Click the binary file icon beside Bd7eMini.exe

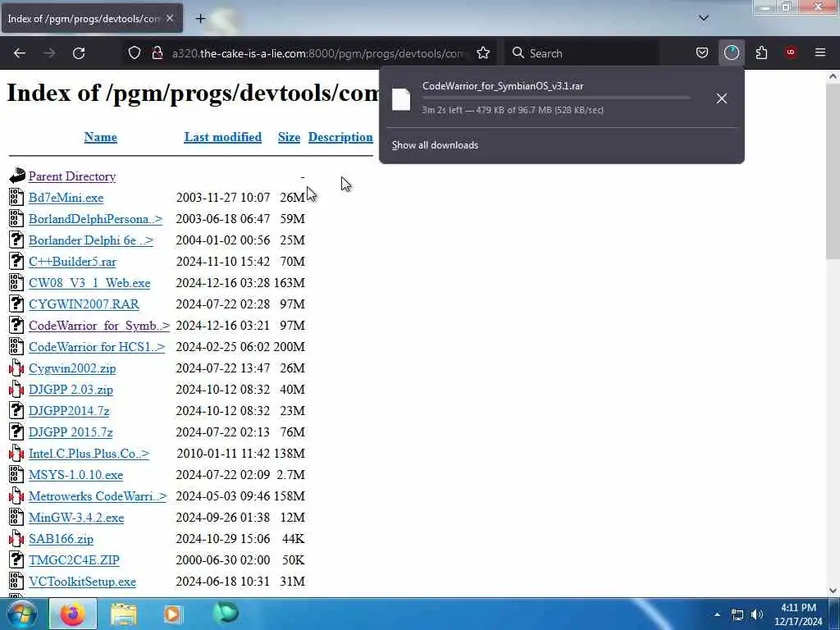click(16, 197)
